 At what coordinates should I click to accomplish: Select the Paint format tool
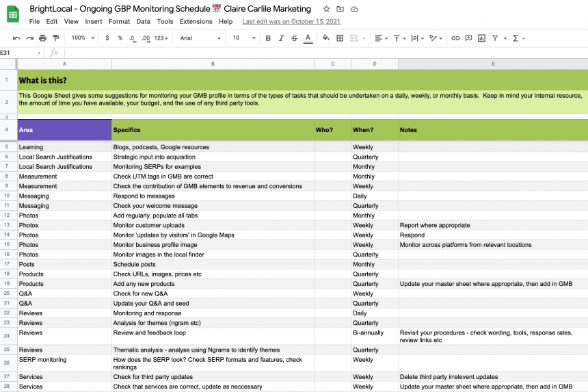click(x=56, y=38)
